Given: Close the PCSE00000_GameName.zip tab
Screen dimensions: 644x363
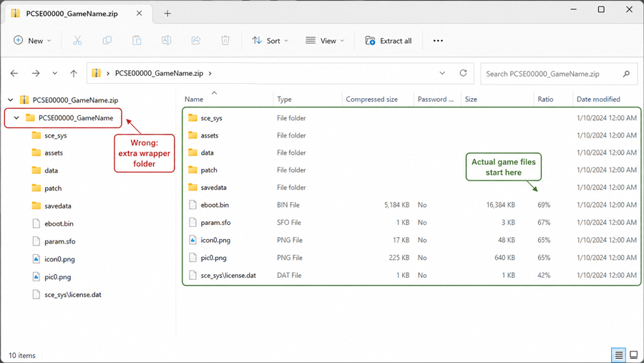Looking at the screenshot, I should [140, 14].
